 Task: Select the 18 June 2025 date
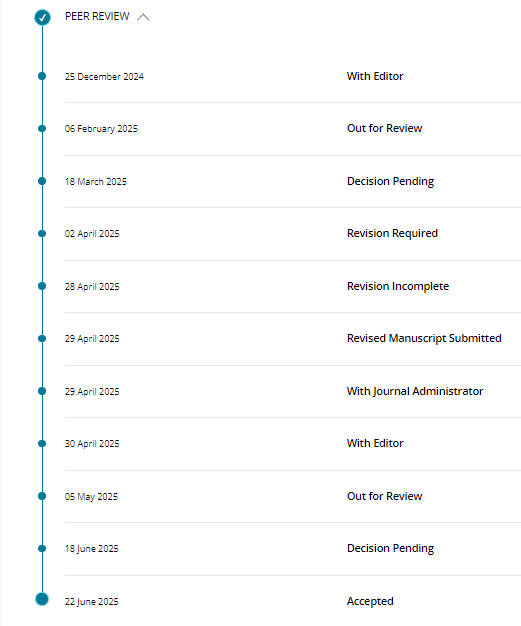pos(91,549)
